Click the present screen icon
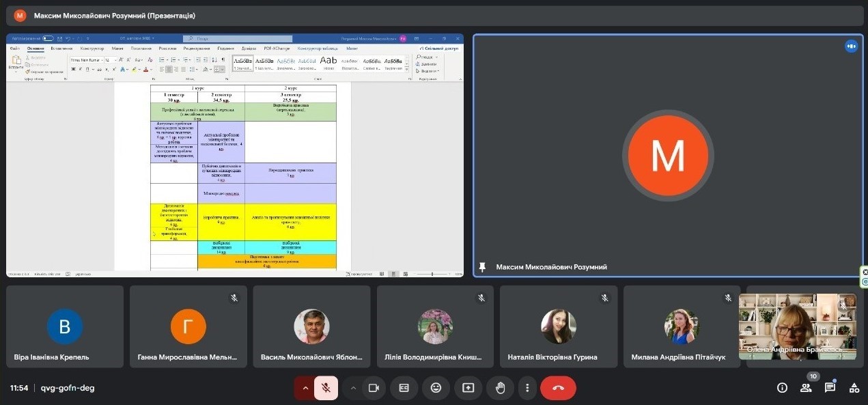The width and height of the screenshot is (868, 405). tap(468, 388)
